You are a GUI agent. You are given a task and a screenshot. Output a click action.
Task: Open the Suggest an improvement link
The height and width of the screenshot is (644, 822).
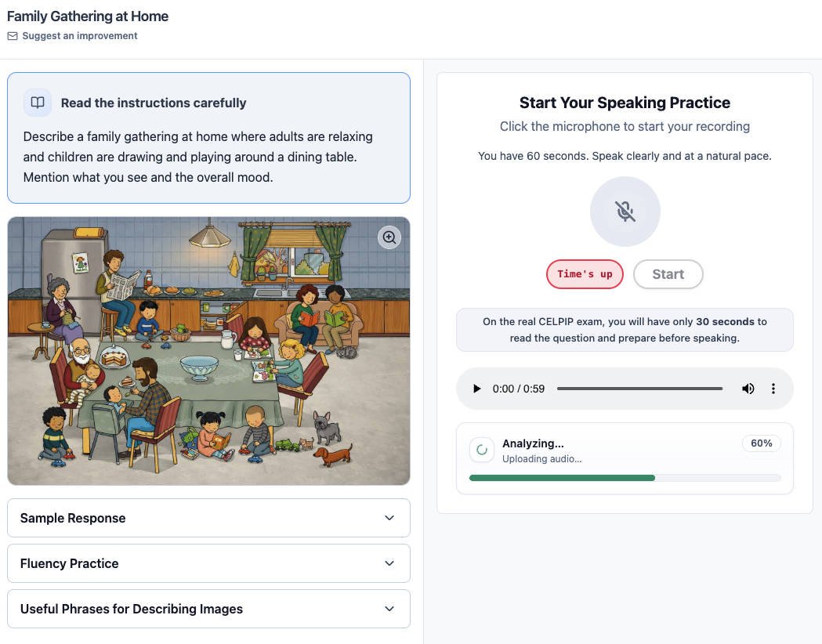click(x=79, y=35)
